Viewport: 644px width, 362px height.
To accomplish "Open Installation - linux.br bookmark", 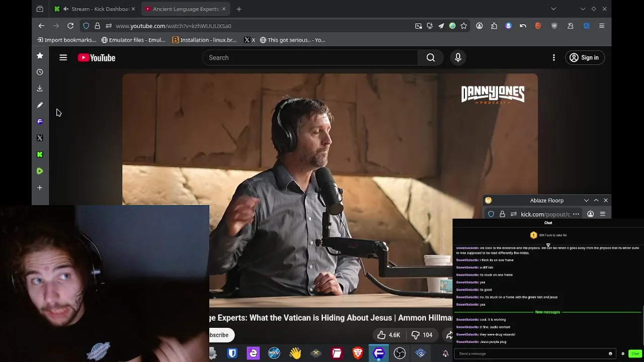I will pyautogui.click(x=204, y=40).
